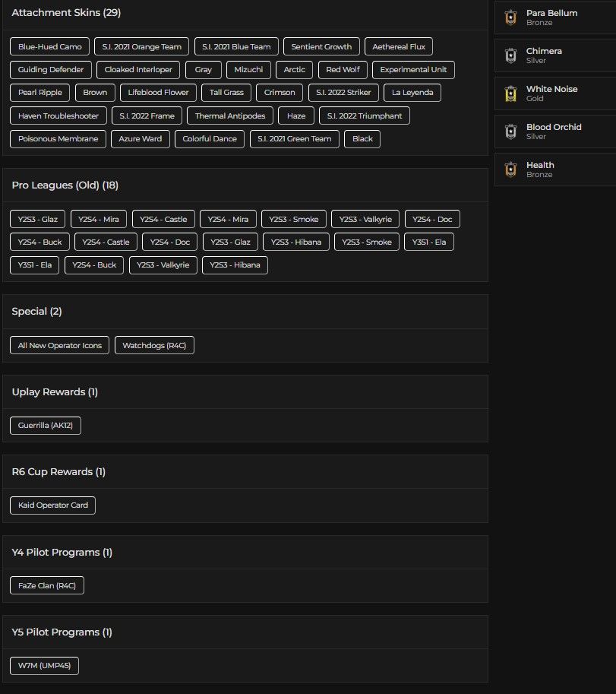Select the Arctic skin tag
This screenshot has height=694, width=616.
coord(294,69)
